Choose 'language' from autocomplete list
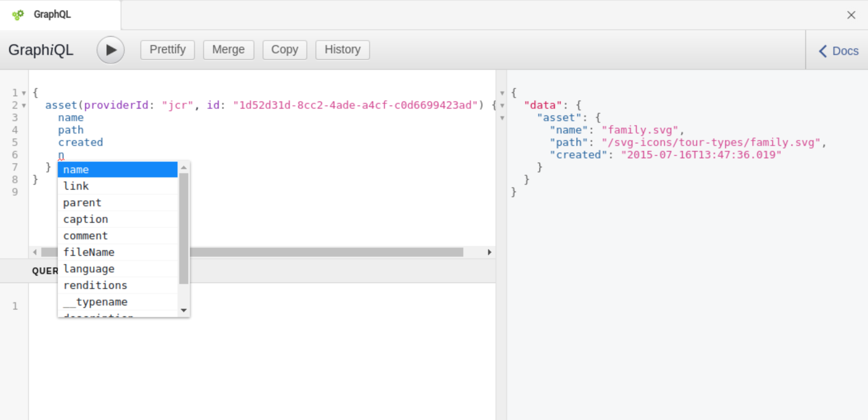Image resolution: width=868 pixels, height=420 pixels. pyautogui.click(x=117, y=269)
